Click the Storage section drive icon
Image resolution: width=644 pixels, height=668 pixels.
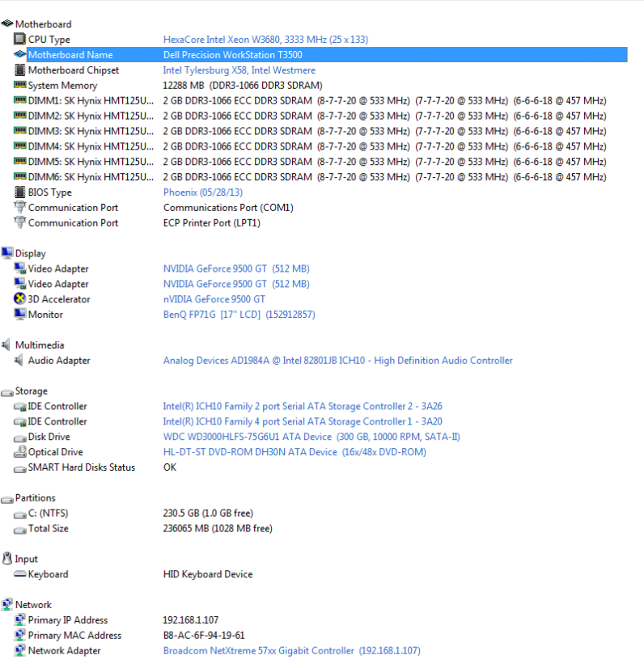click(x=7, y=392)
